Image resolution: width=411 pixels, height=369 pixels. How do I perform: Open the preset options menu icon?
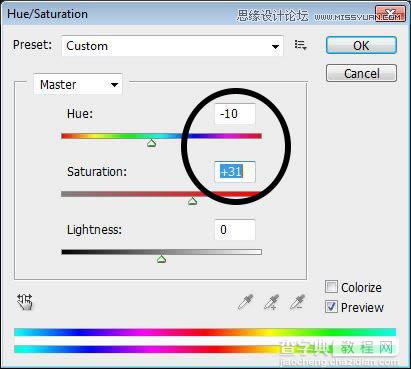point(300,45)
